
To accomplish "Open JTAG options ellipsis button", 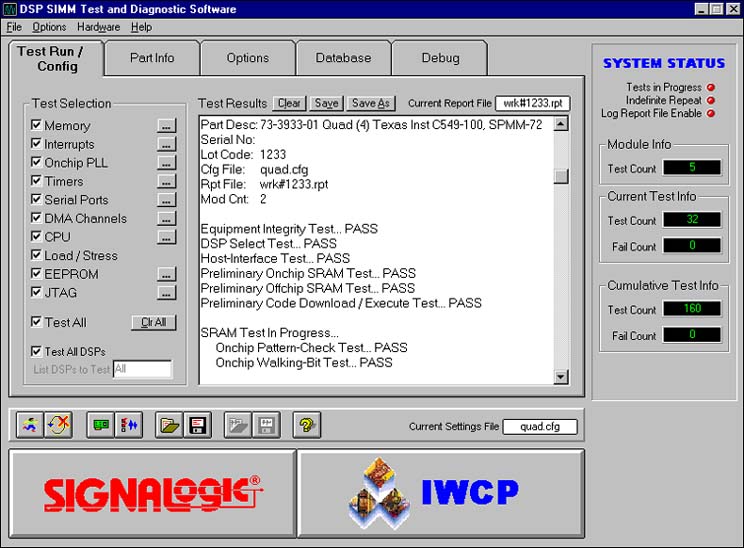I will pyautogui.click(x=166, y=293).
